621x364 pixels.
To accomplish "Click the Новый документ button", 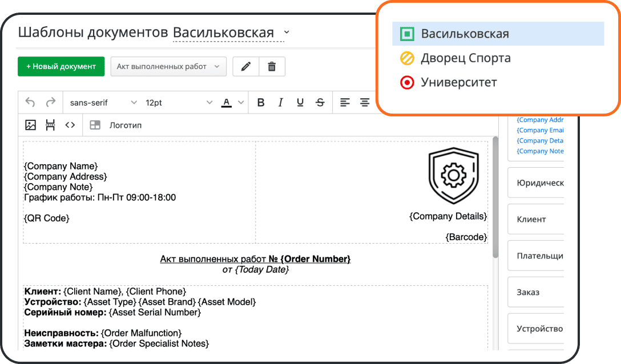I will pyautogui.click(x=61, y=66).
